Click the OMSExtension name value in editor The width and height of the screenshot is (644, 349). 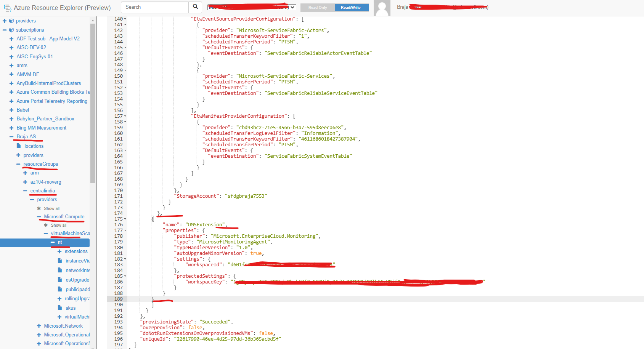[205, 225]
